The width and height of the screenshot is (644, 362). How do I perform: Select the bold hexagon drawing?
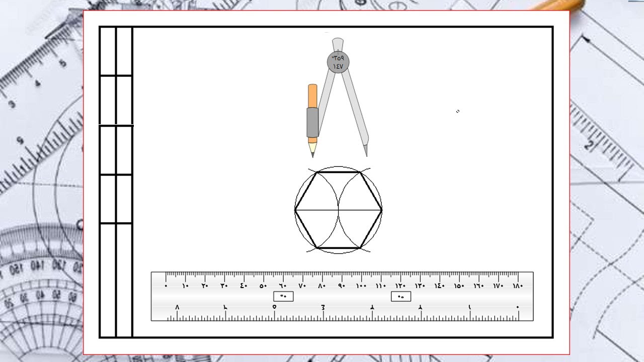tap(338, 210)
